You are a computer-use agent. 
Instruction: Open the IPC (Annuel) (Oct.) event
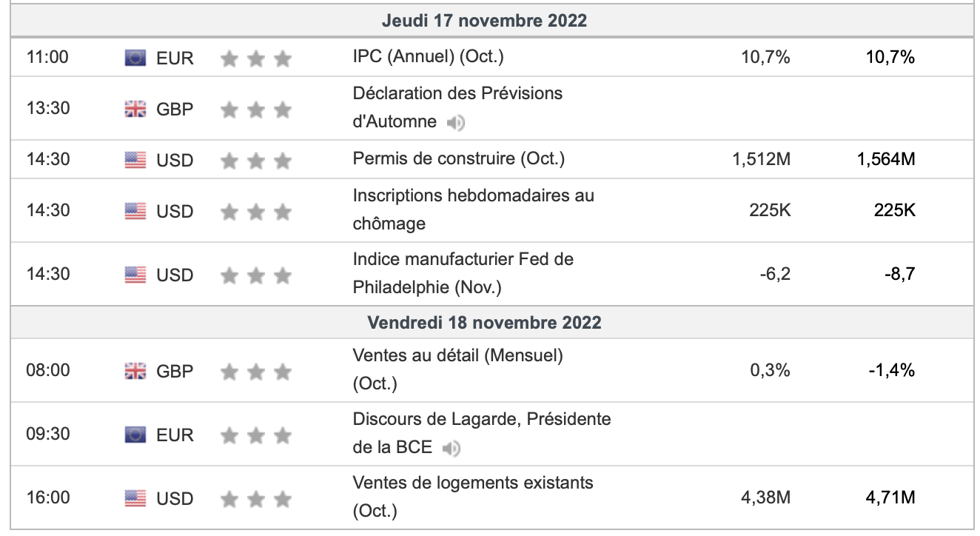pos(428,56)
